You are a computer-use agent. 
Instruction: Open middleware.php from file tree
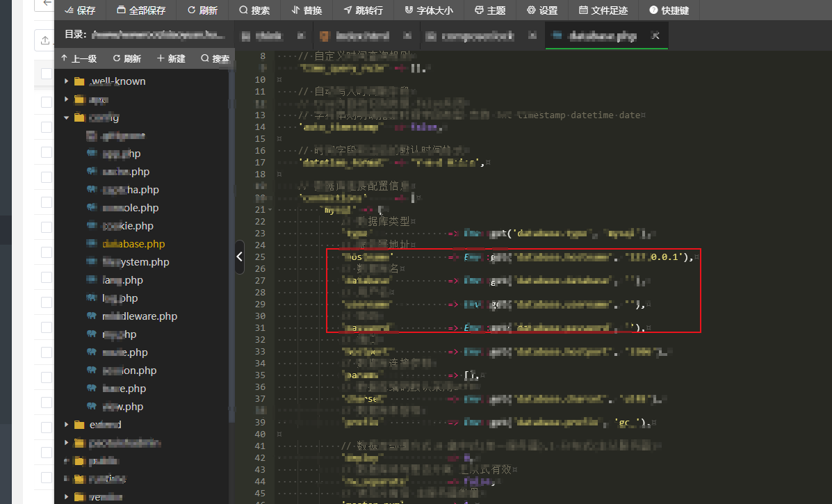click(139, 316)
